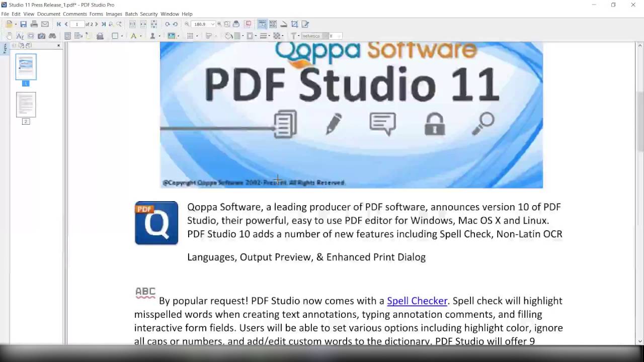644x362 pixels.
Task: Click the Email envelope icon
Action: pyautogui.click(x=45, y=24)
